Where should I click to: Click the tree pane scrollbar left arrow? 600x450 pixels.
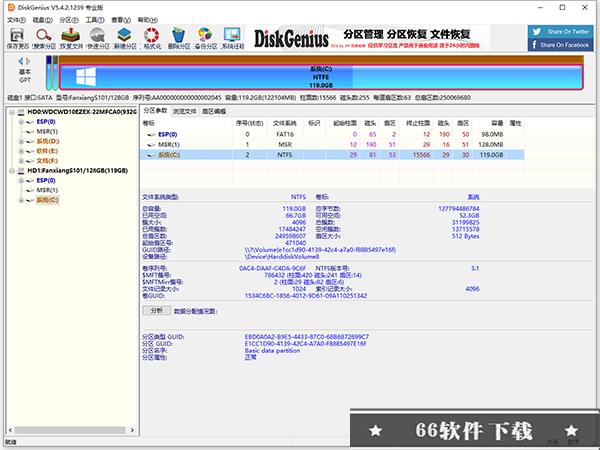pos(10,430)
